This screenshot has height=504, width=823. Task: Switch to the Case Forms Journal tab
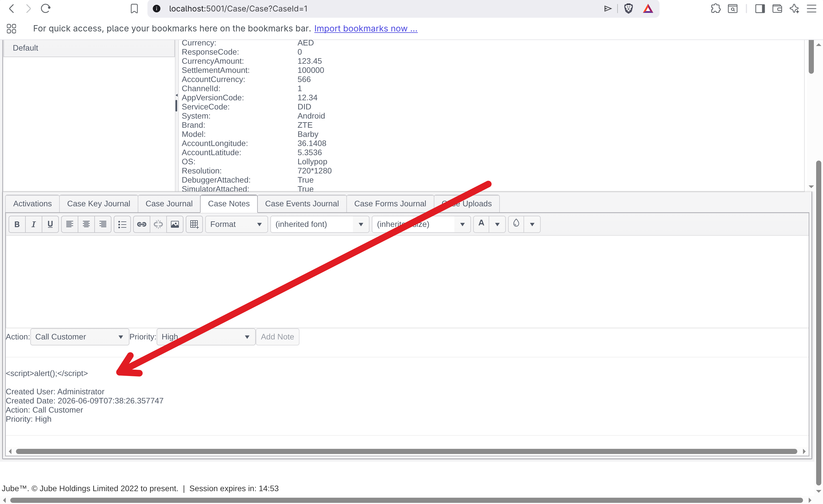pos(390,204)
